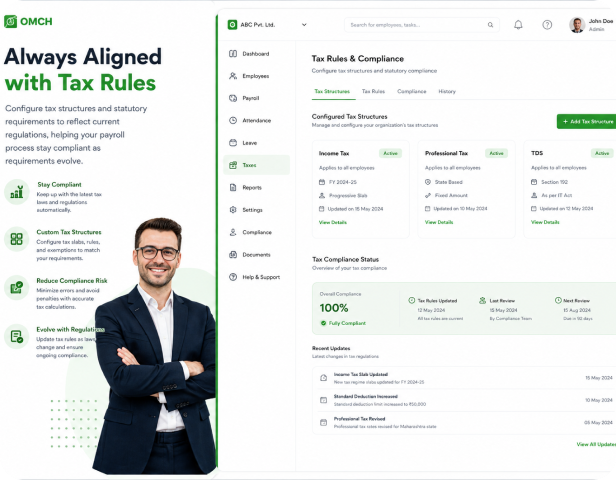Click the Active badge on Professional Tax
The height and width of the screenshot is (480, 616).
[497, 153]
